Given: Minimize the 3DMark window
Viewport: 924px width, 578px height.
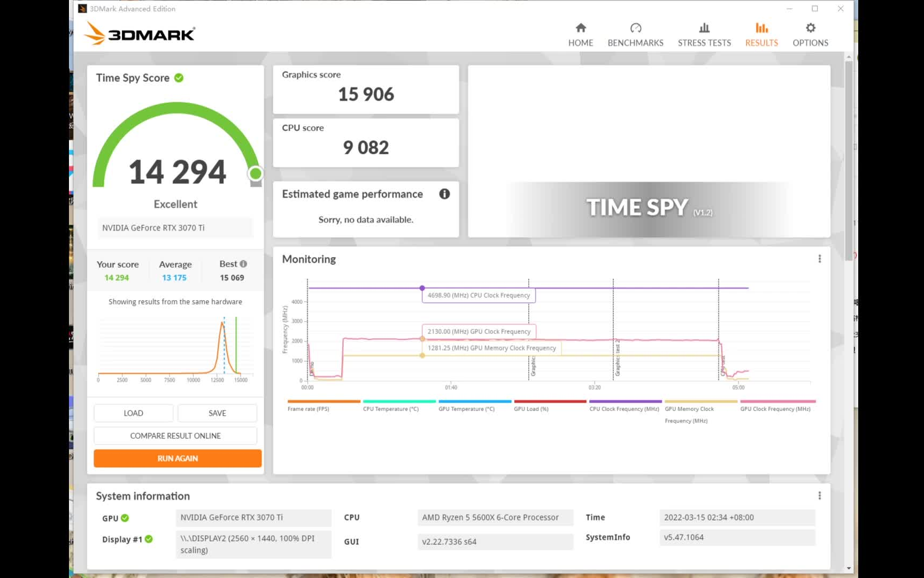Looking at the screenshot, I should tap(789, 9).
